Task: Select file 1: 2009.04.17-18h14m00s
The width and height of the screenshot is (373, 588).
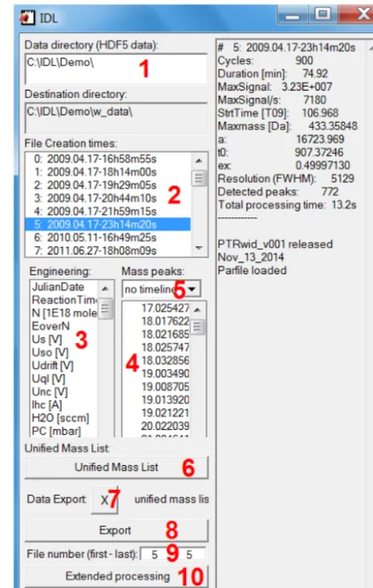Action: coord(107,172)
